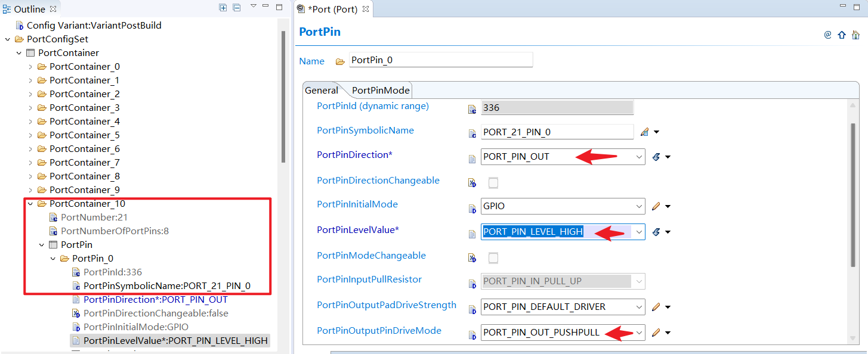The image size is (868, 354).
Task: Open the PortPinLevelValue combo box
Action: point(563,232)
